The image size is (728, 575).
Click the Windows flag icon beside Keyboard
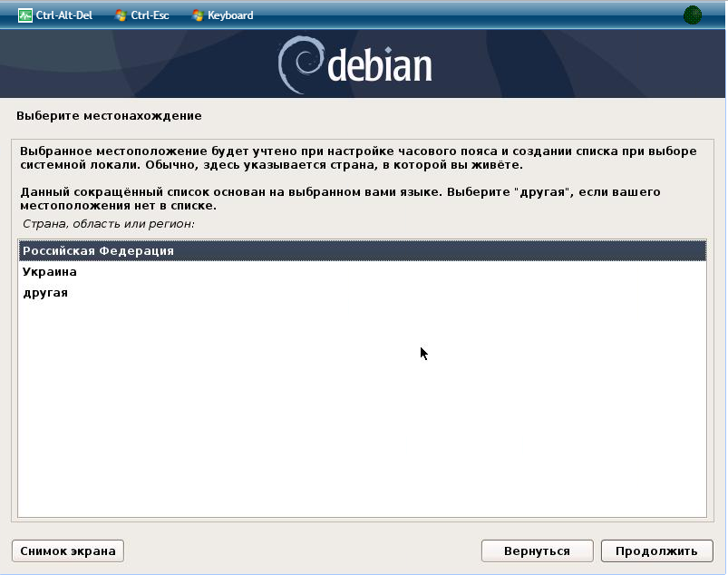(199, 15)
